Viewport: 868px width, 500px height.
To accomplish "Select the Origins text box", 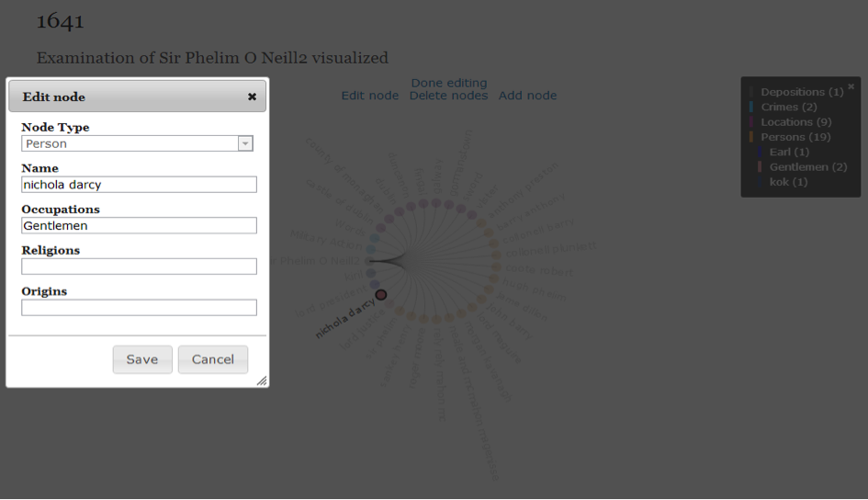I will (139, 308).
